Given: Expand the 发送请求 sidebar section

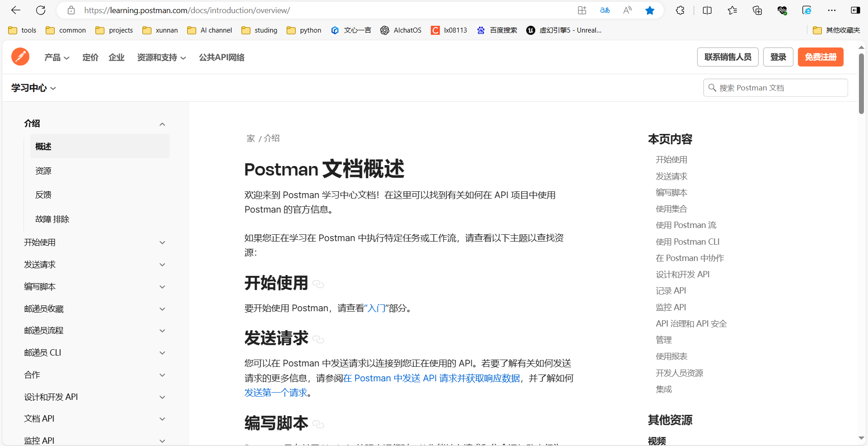Looking at the screenshot, I should click(x=162, y=265).
